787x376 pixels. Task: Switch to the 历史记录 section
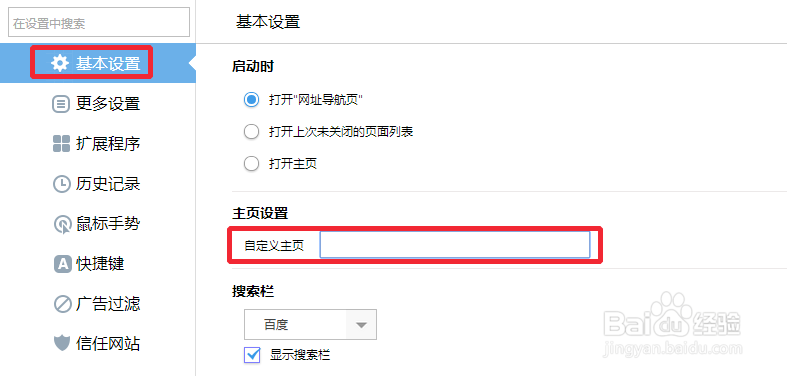108,184
